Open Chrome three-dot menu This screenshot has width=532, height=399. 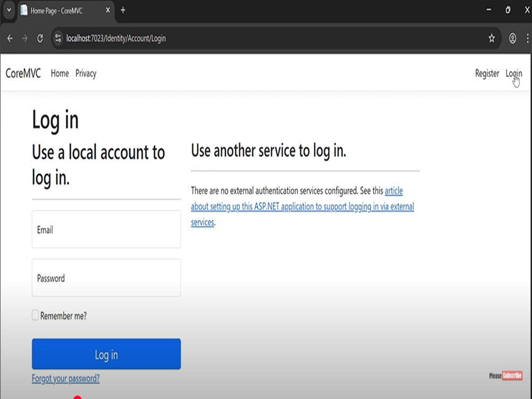(x=528, y=38)
